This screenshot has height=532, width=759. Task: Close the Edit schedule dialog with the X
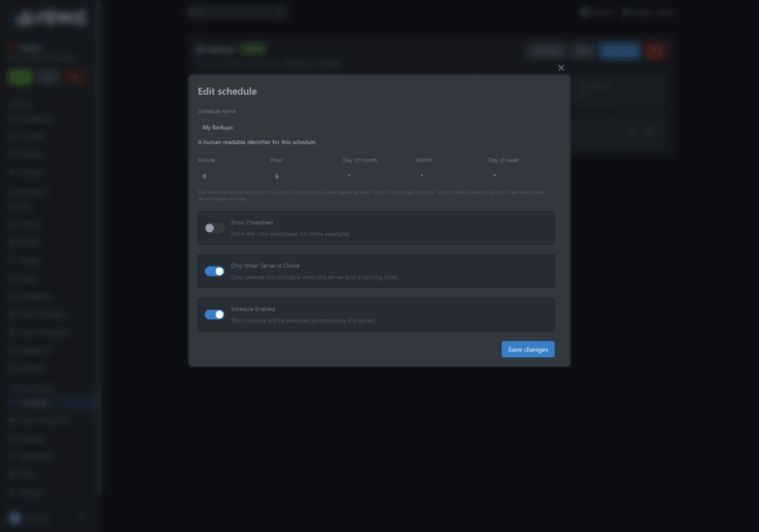561,68
